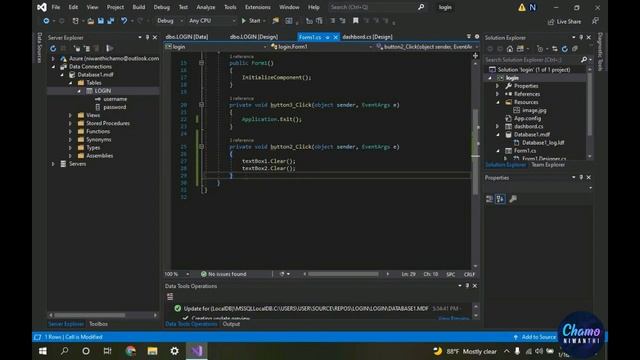
Task: Open File Explorer from the taskbar
Action: pos(152,351)
